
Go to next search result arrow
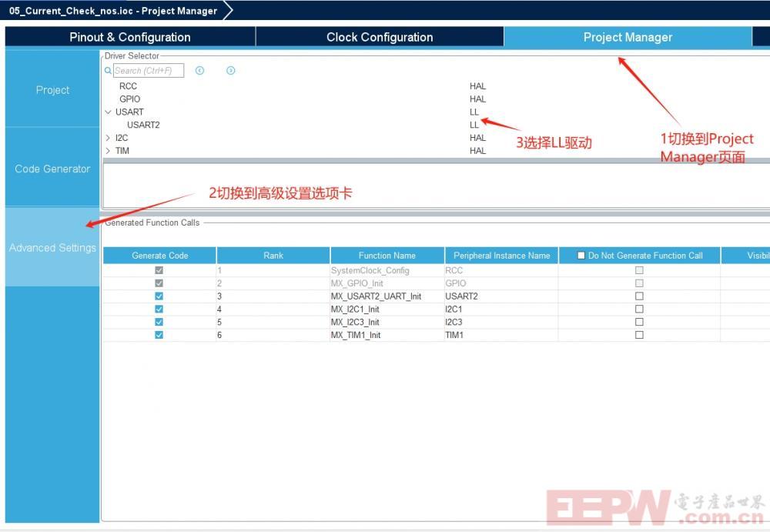(231, 71)
